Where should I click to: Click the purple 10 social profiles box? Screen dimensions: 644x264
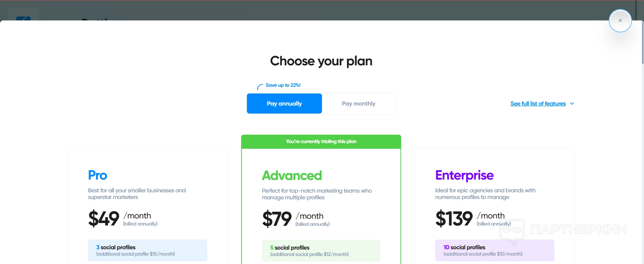coord(494,250)
